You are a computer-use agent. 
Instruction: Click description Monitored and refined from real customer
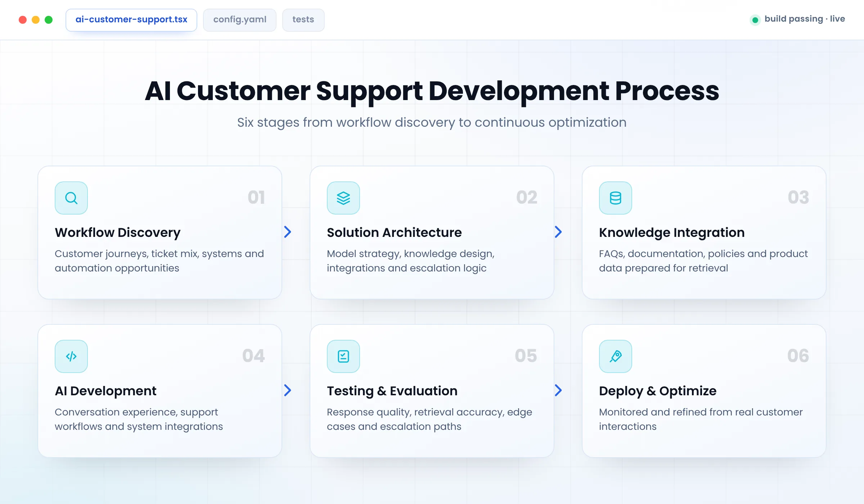(x=701, y=419)
